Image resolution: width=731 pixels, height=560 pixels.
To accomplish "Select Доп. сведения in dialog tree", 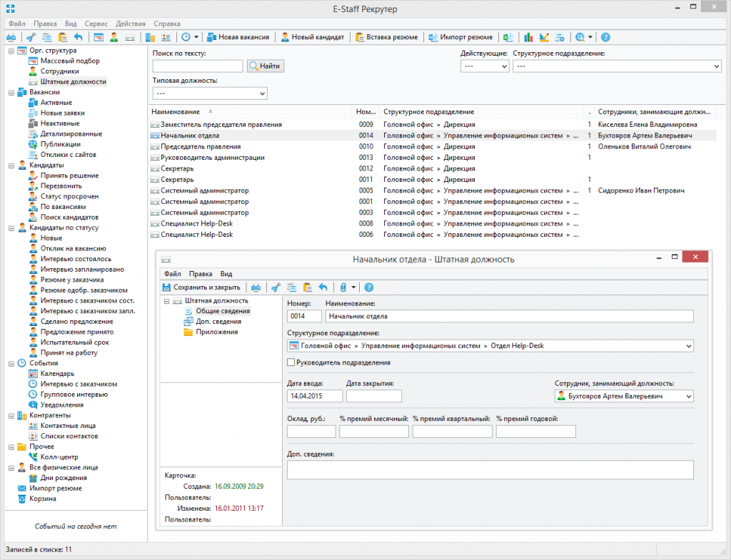I will tap(218, 322).
